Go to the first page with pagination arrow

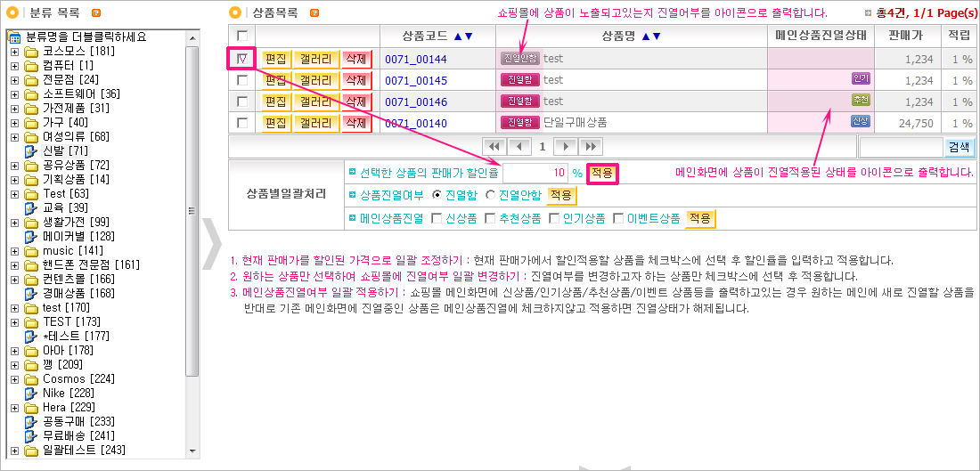point(494,146)
